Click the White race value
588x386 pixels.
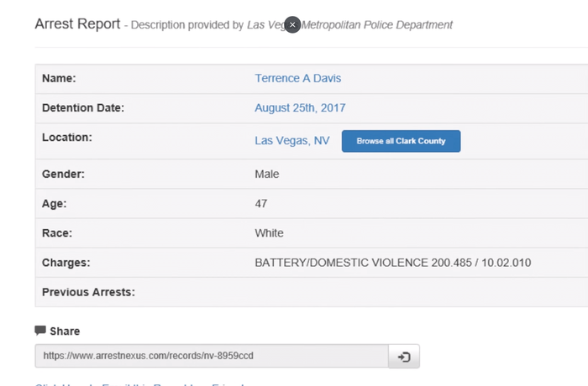tap(269, 232)
